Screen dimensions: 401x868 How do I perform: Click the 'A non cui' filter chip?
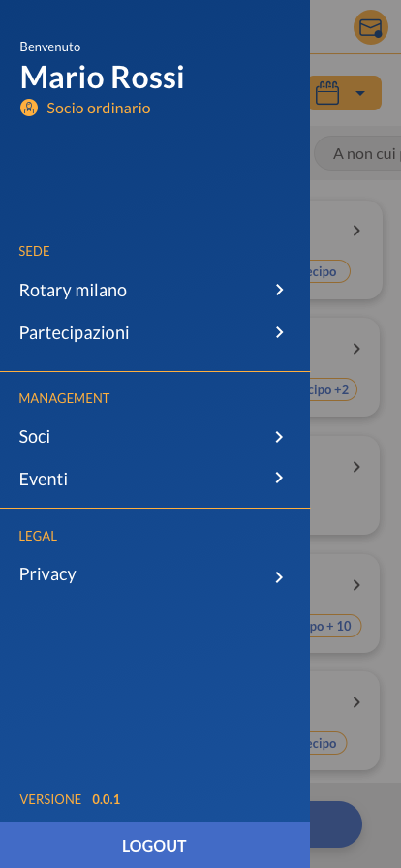click(357, 153)
